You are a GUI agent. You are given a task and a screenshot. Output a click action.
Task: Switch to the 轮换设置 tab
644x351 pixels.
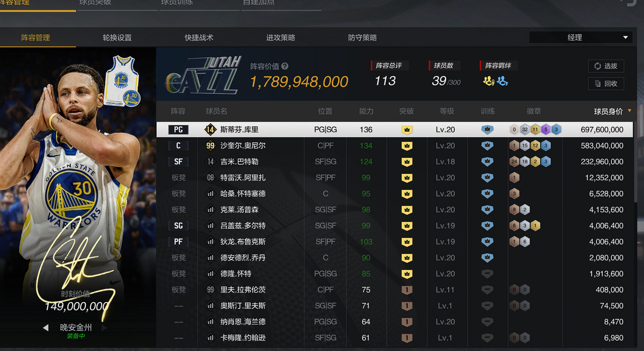tap(117, 38)
